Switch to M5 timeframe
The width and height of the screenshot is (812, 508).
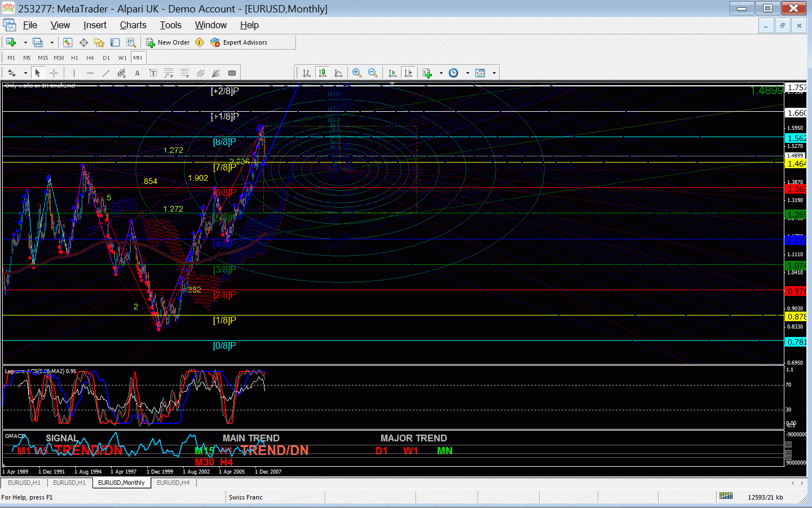[x=27, y=58]
